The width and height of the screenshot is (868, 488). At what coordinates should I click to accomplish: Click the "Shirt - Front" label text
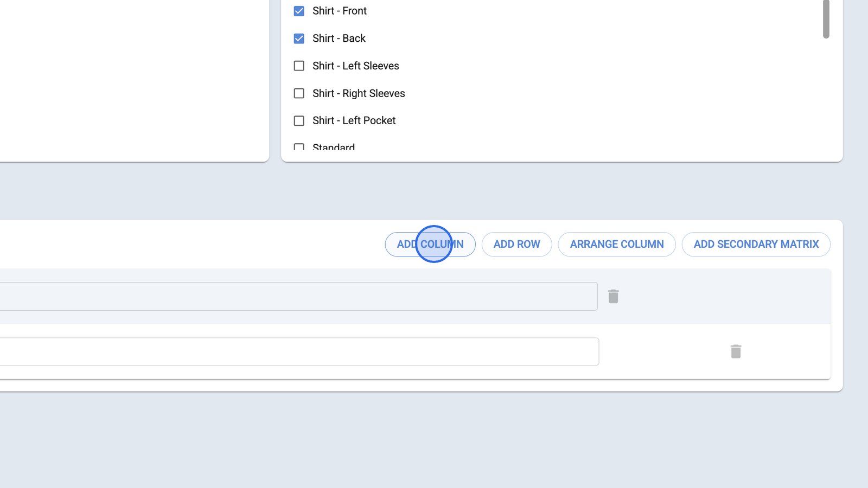click(340, 11)
